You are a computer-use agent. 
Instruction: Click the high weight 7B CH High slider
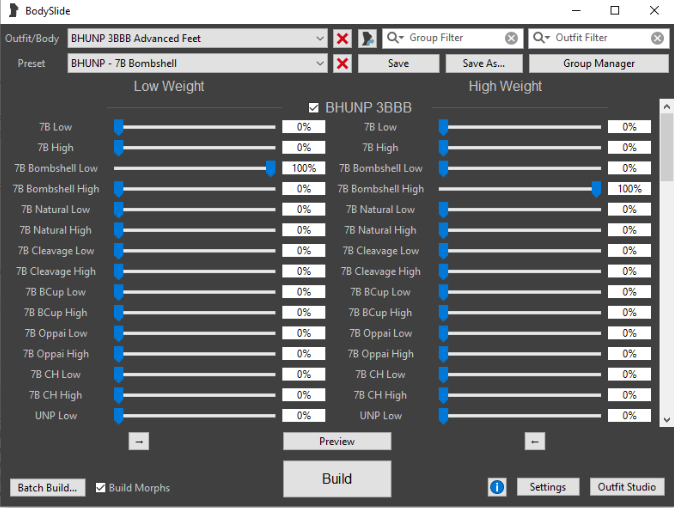click(520, 395)
